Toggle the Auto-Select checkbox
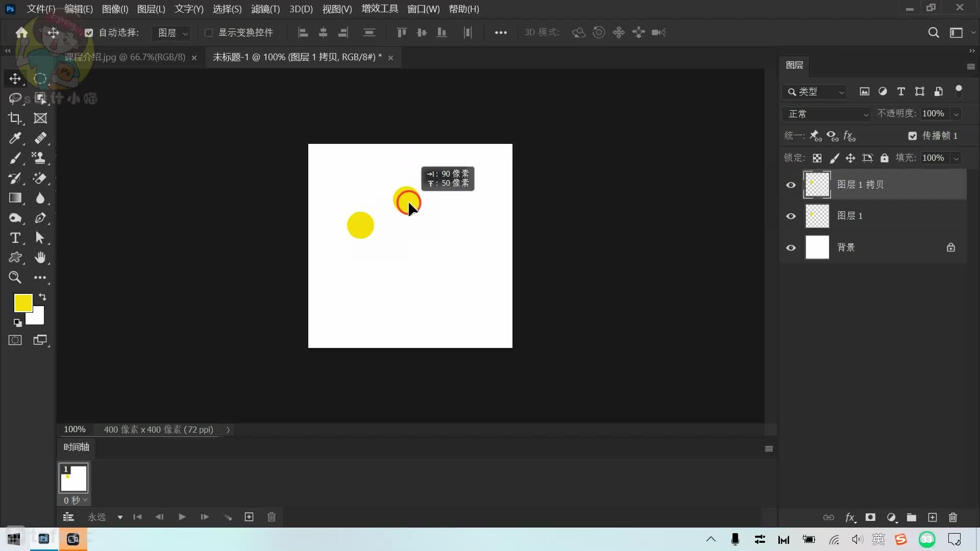Screen dimensions: 980x551 pyautogui.click(x=89, y=33)
